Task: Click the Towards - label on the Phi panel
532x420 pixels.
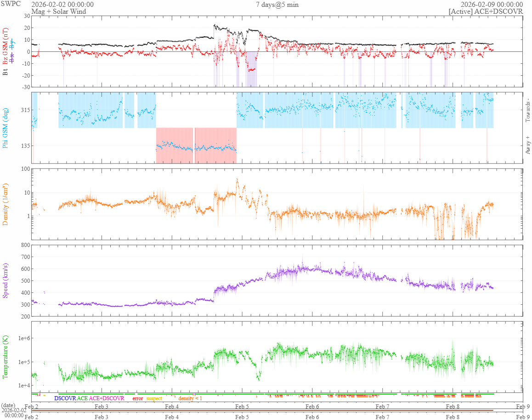Action: (x=527, y=110)
